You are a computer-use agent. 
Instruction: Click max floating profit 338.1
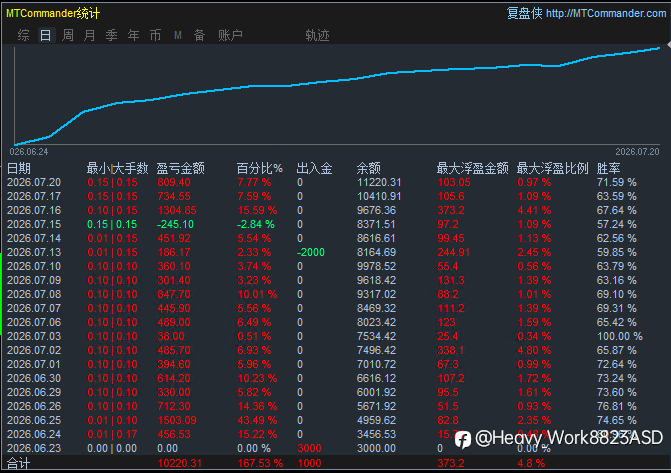(x=450, y=351)
